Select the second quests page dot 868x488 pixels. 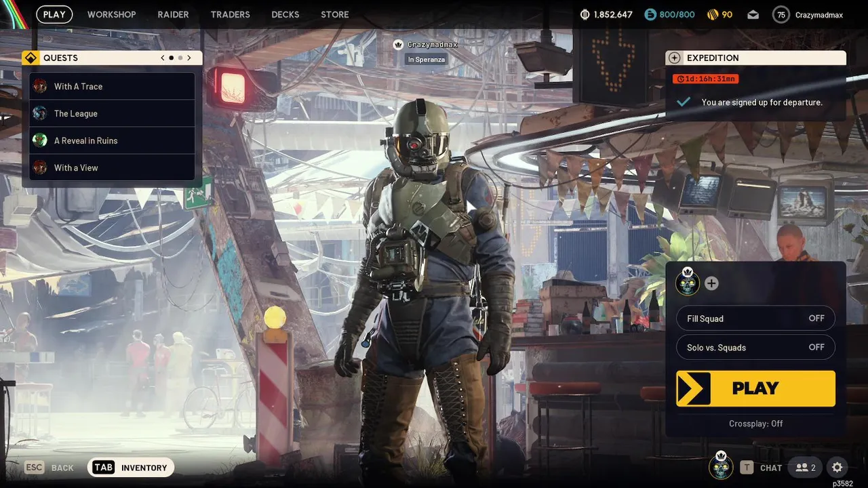(180, 58)
